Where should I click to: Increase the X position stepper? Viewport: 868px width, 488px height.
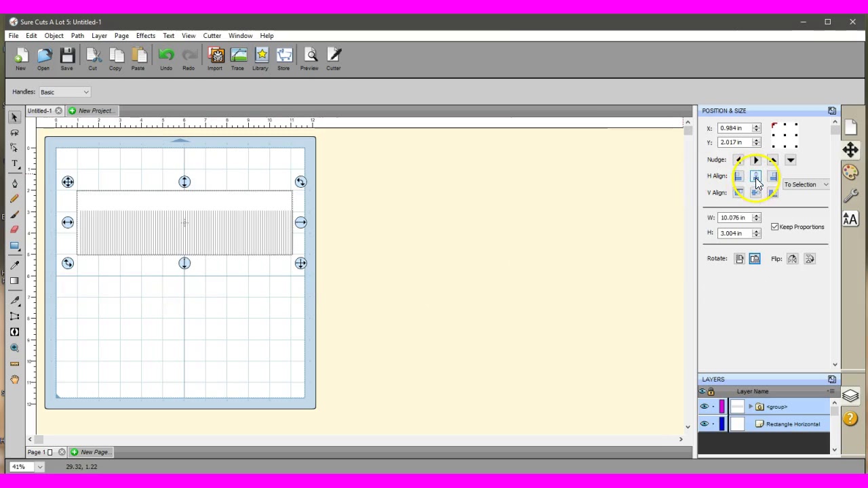click(756, 126)
